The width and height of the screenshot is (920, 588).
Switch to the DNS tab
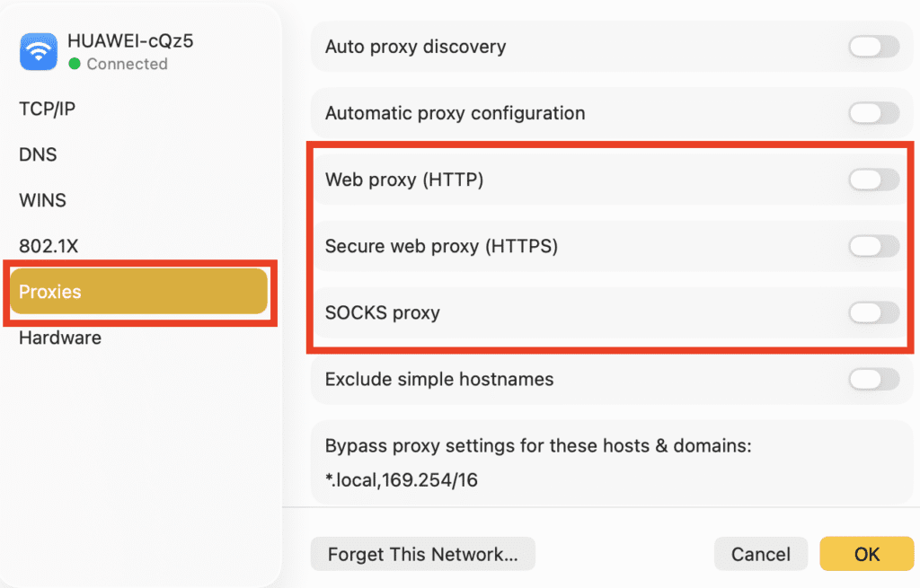click(38, 154)
